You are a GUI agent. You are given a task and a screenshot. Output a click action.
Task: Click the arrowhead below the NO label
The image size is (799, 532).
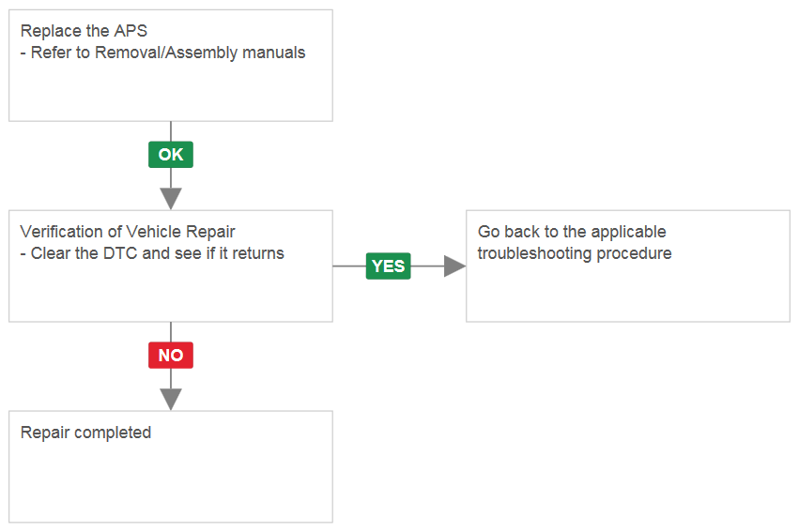171,399
